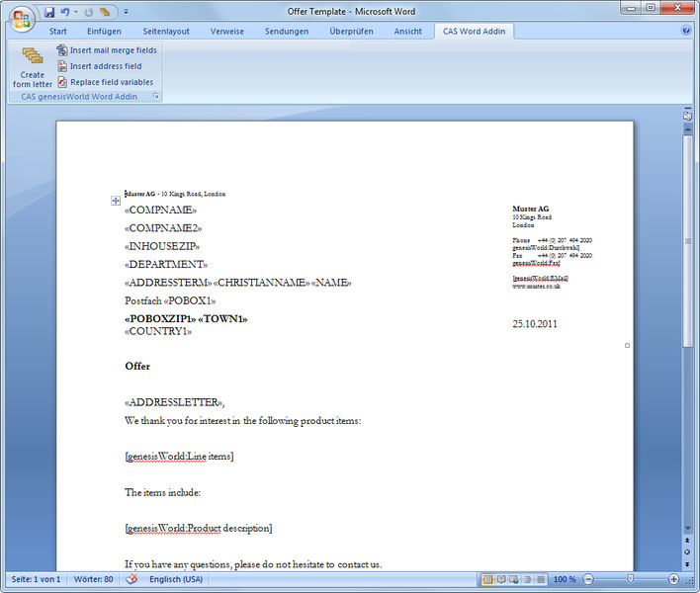Click the table resize handle below the date
This screenshot has width=700, height=593.
coord(627,345)
